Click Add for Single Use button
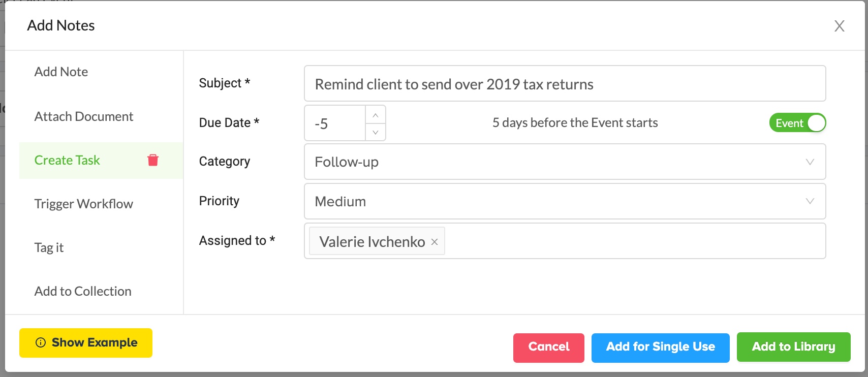868x377 pixels. [x=660, y=348]
